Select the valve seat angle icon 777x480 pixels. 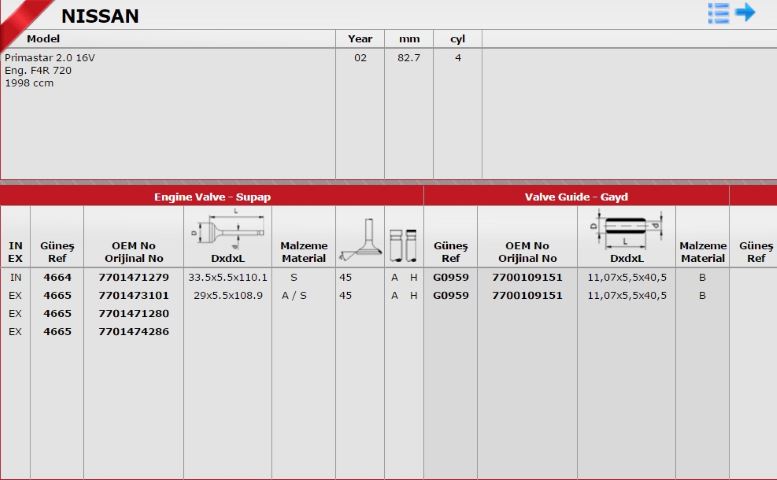[x=360, y=240]
